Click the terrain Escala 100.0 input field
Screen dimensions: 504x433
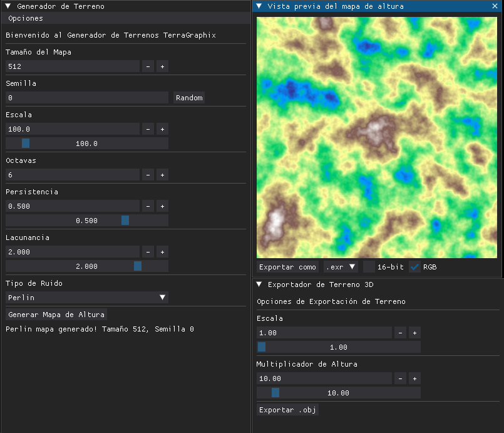click(73, 129)
